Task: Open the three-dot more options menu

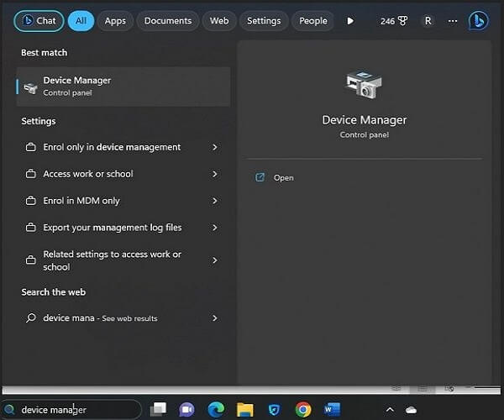Action: [x=453, y=21]
